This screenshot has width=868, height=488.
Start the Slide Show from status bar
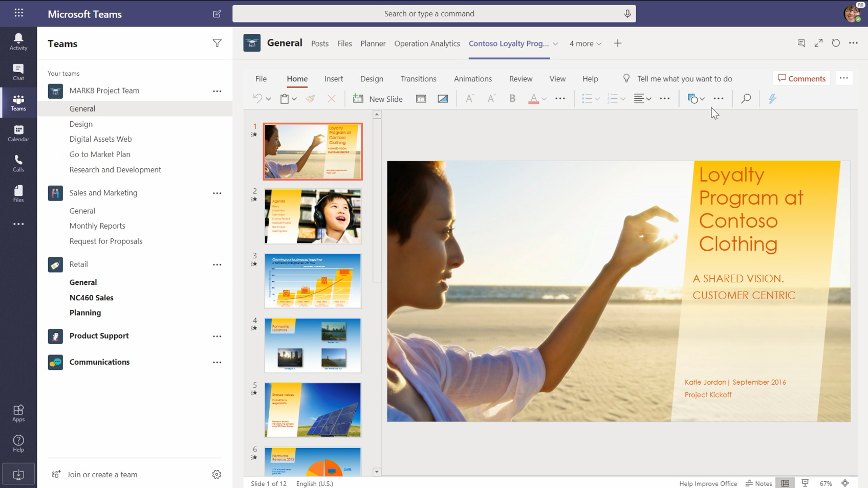(x=805, y=483)
